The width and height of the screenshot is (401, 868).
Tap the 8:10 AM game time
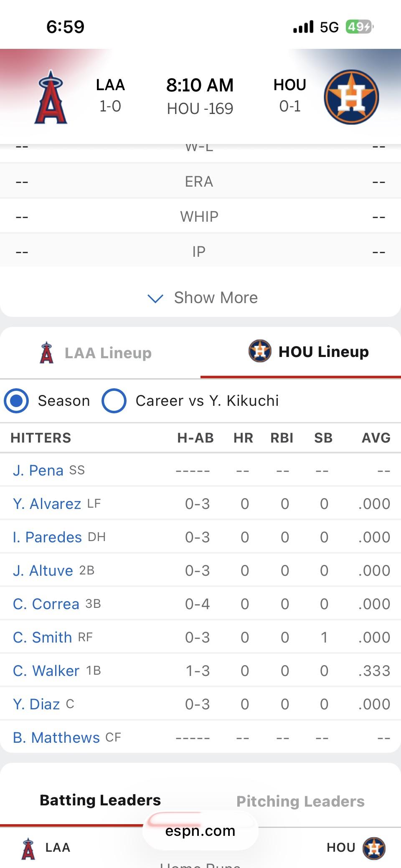coord(200,85)
